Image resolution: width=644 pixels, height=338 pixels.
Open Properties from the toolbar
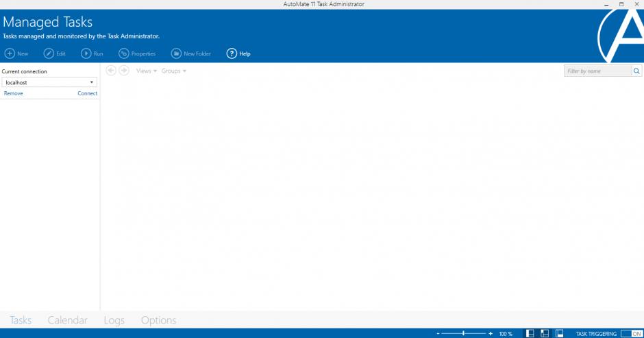pos(137,53)
